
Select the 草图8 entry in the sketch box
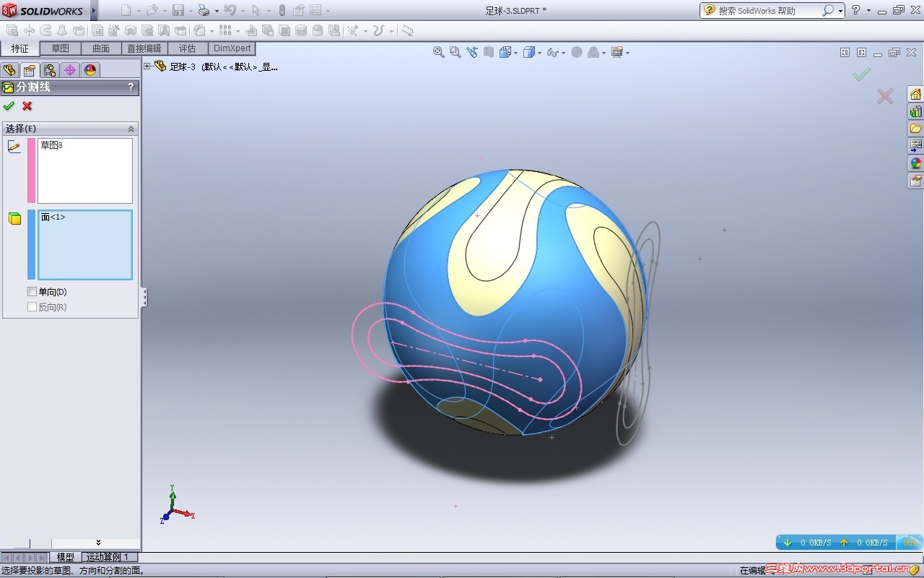[x=51, y=145]
